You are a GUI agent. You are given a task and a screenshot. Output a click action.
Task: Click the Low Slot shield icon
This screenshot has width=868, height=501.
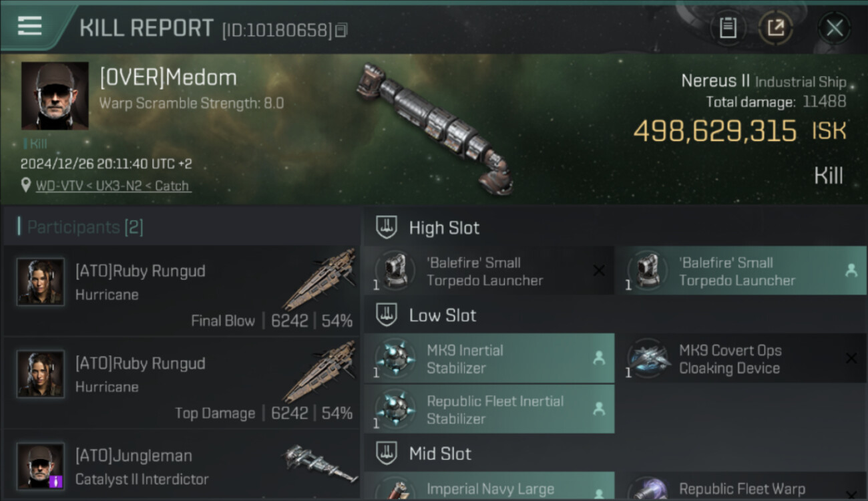point(387,315)
